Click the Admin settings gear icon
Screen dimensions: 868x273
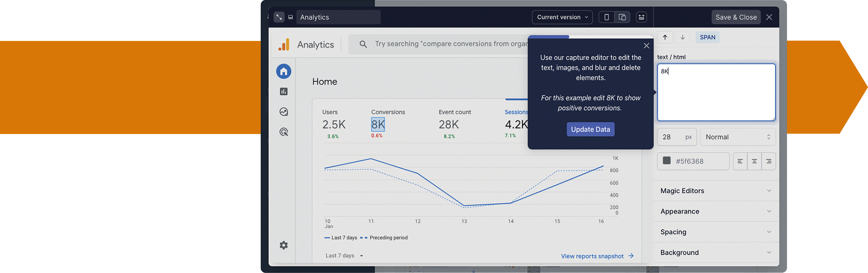point(283,245)
